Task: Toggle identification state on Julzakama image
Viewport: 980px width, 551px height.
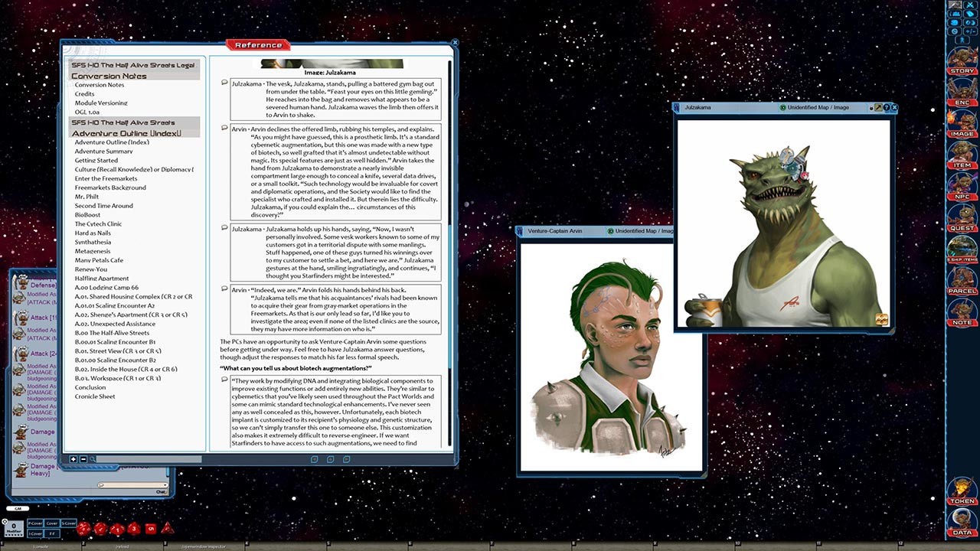Action: click(x=782, y=108)
